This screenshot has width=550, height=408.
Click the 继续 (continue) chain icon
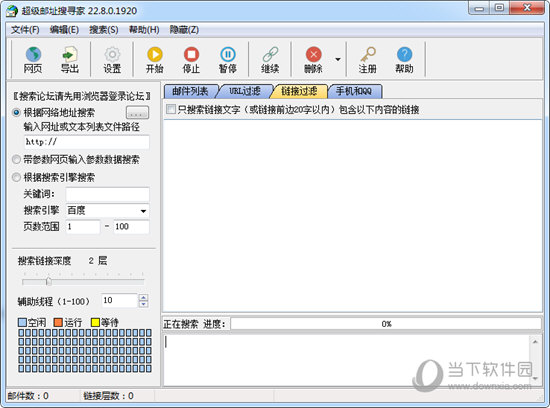(270, 54)
